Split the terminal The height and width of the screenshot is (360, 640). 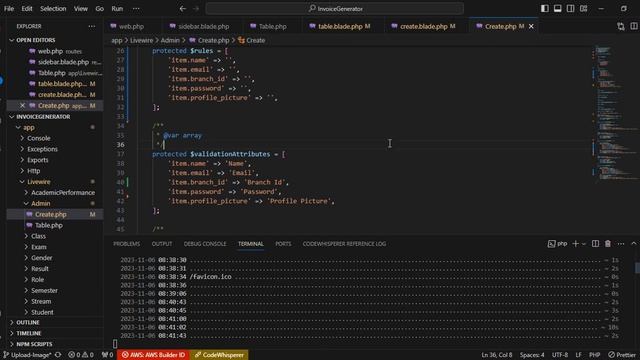tap(596, 244)
